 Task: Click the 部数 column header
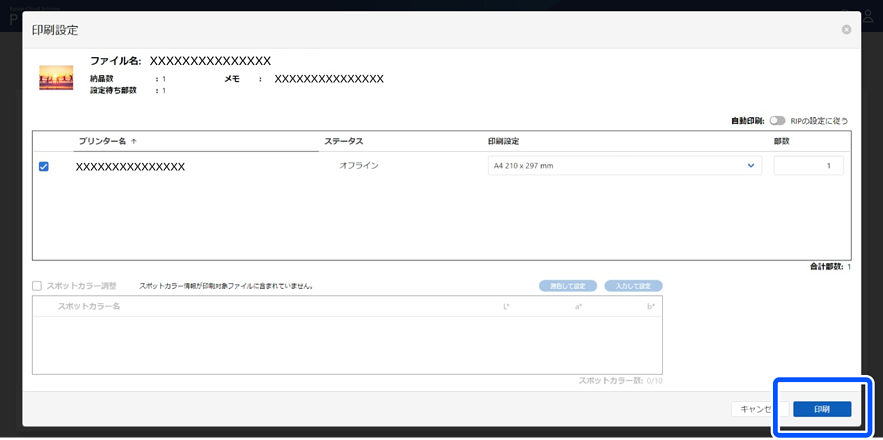(782, 142)
